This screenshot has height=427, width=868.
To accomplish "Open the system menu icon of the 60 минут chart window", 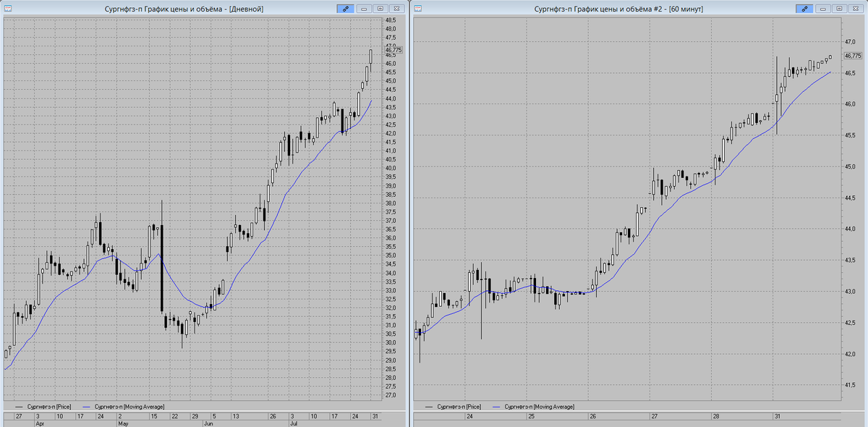I will tap(419, 8).
